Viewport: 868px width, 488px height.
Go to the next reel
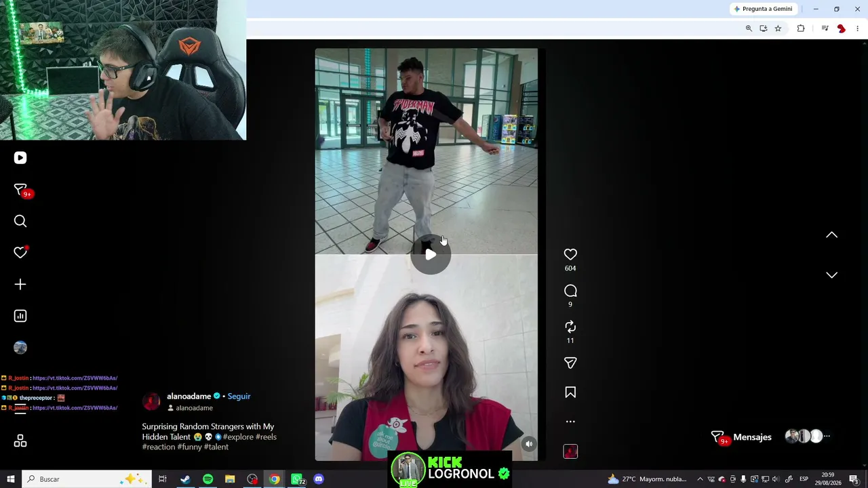click(831, 274)
